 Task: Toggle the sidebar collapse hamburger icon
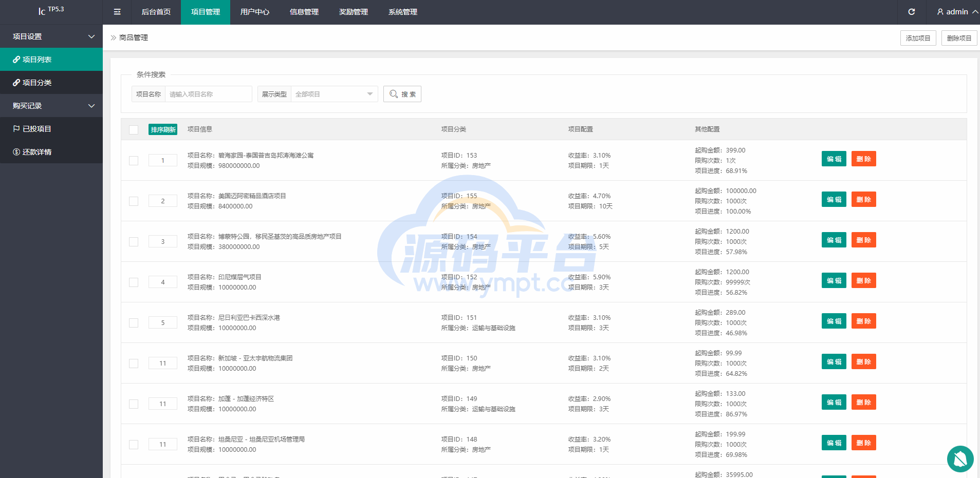(x=117, y=12)
